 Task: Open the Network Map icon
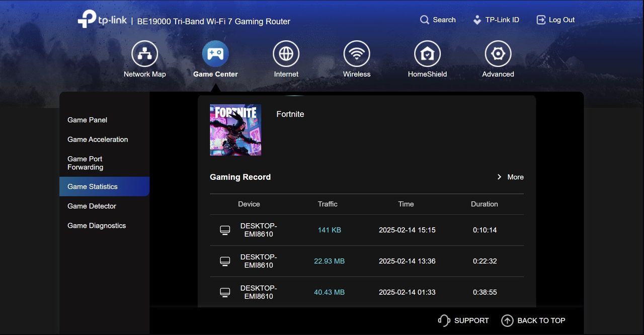(x=145, y=54)
